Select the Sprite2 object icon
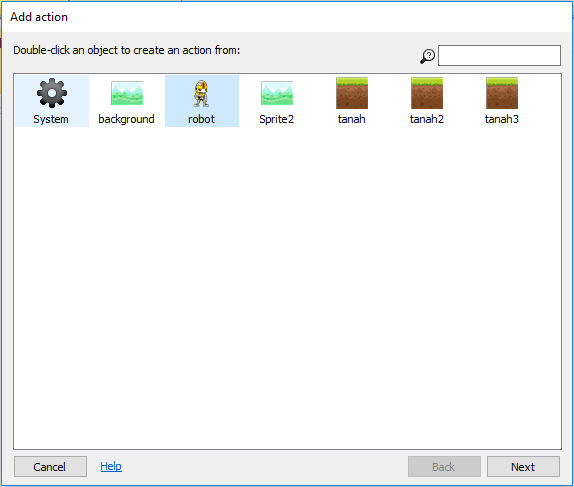574x487 pixels. tap(277, 93)
